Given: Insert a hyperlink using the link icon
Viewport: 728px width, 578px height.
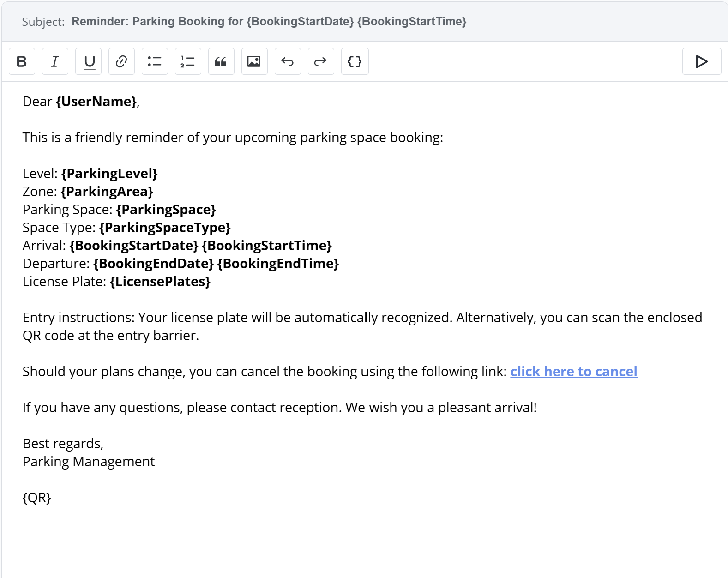Looking at the screenshot, I should 121,61.
